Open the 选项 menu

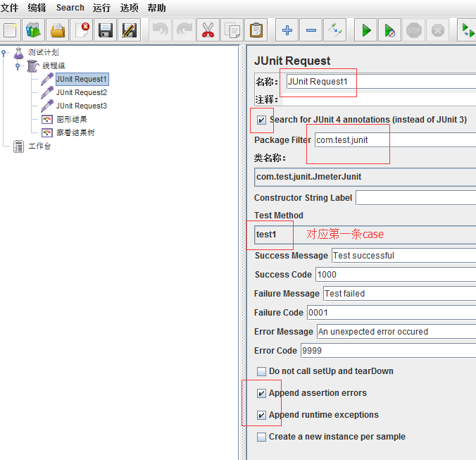[x=129, y=8]
